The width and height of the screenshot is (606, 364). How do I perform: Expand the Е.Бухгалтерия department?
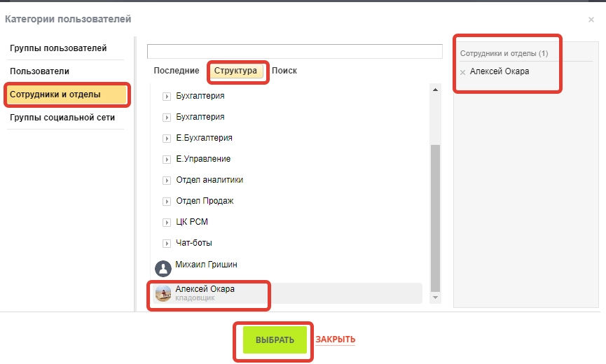[167, 138]
